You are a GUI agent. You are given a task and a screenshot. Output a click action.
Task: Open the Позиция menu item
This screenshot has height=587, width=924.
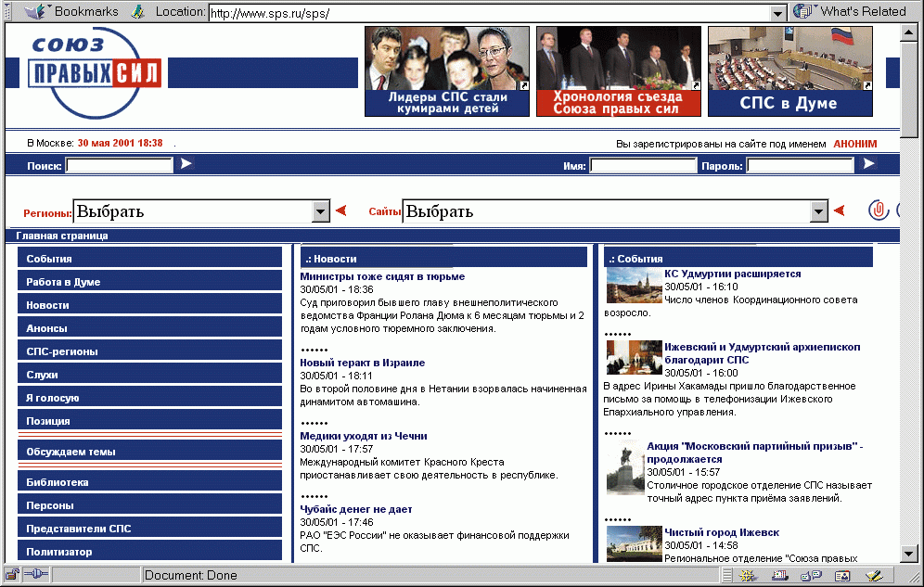[x=149, y=420]
